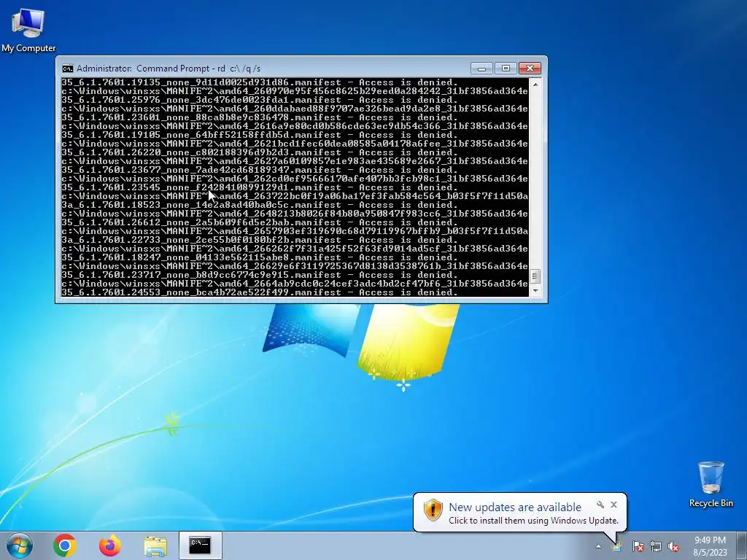Click the line containing 6.1.7601.24553_none
Viewport: 747px width, 560px height.
[260, 292]
